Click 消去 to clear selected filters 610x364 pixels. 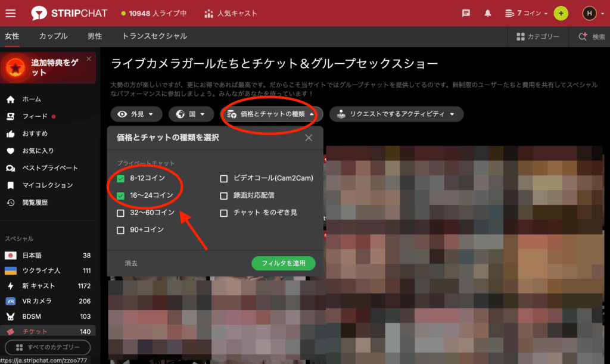130,263
